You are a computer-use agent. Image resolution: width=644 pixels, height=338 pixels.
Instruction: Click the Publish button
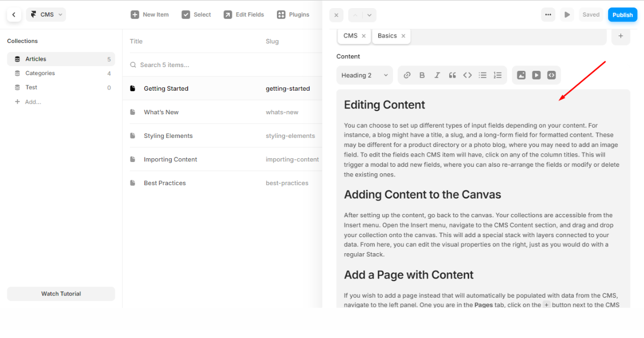623,15
